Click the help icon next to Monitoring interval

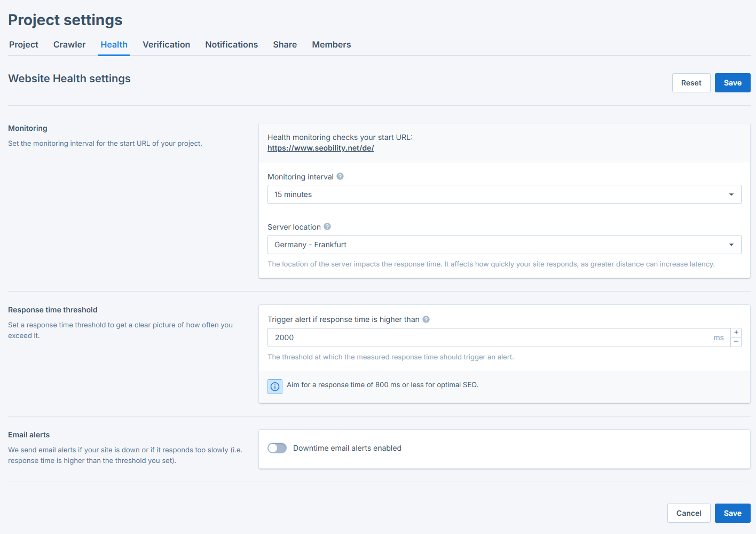click(340, 176)
